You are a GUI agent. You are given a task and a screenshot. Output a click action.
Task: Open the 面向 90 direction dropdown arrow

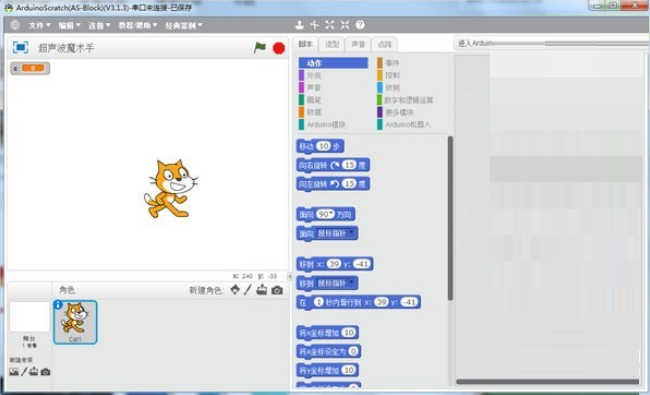coord(332,213)
